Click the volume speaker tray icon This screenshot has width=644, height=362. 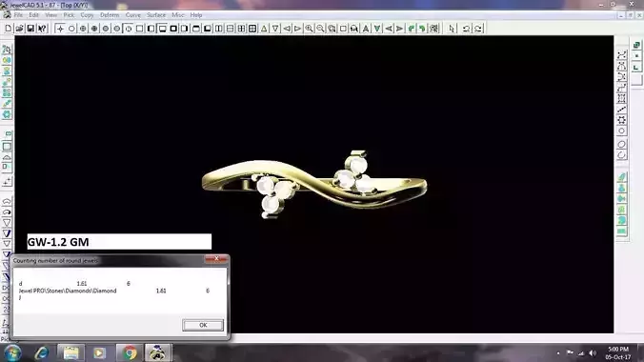click(x=593, y=353)
